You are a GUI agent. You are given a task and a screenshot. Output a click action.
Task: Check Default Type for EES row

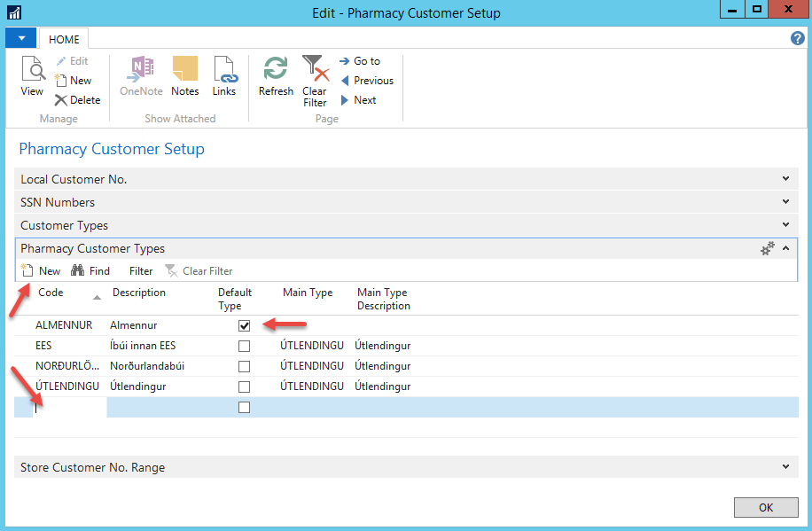click(245, 347)
